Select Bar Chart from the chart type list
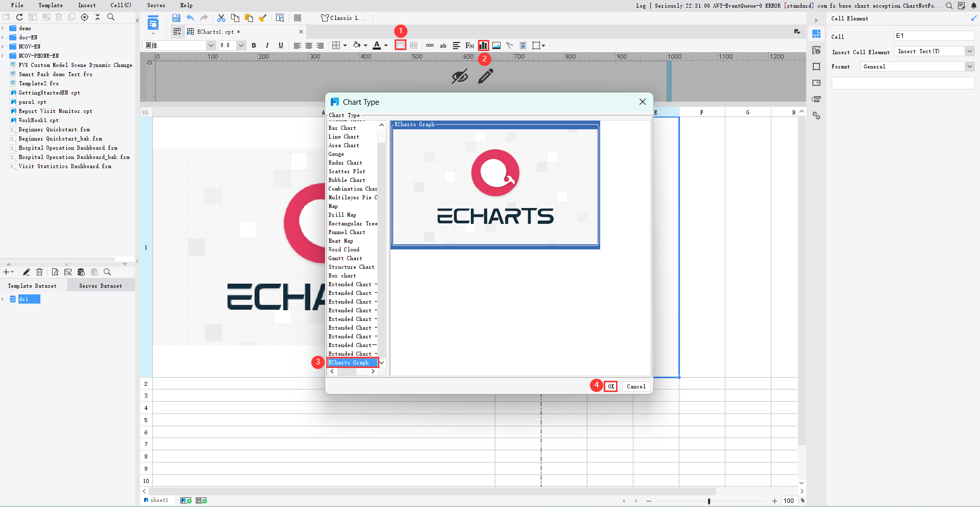Viewport: 980px width, 507px height. tap(343, 128)
